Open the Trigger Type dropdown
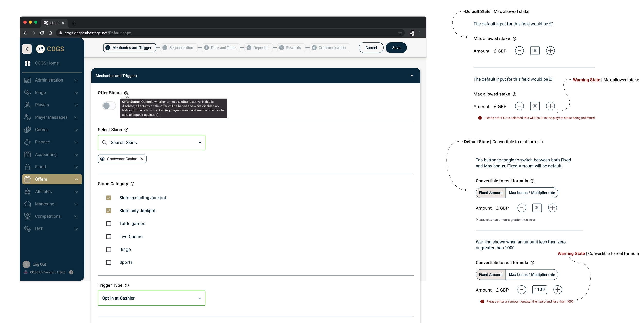This screenshot has width=644, height=323. click(x=151, y=298)
